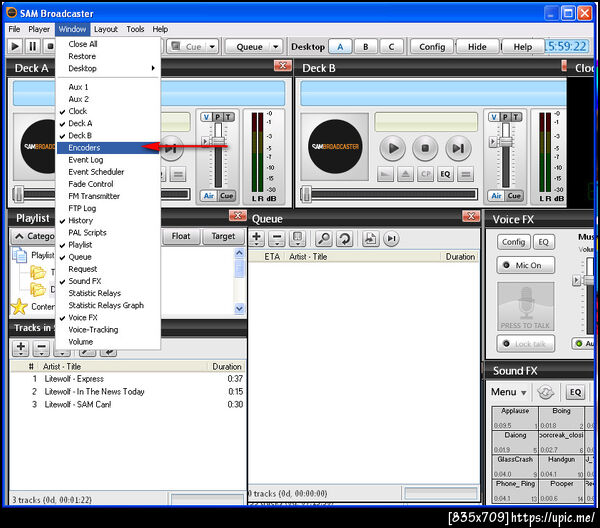Click the main toolbar Pause icon
The image size is (600, 528).
click(x=33, y=47)
